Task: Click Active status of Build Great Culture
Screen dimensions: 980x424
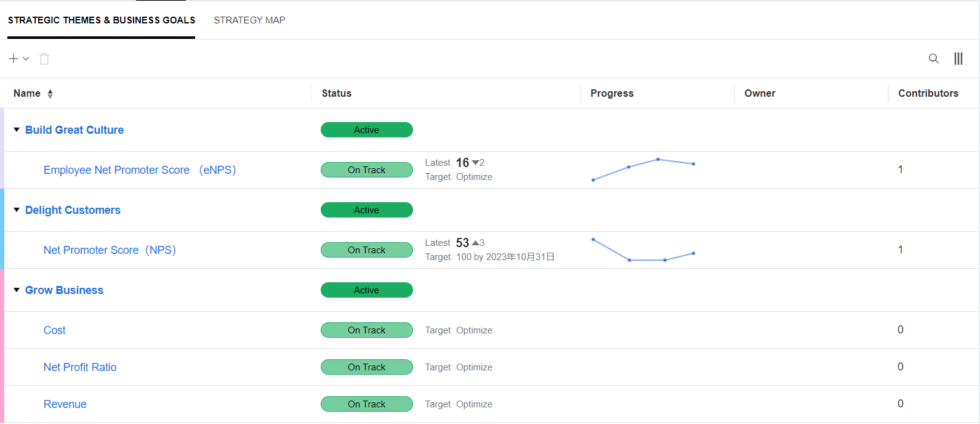Action: (x=366, y=130)
